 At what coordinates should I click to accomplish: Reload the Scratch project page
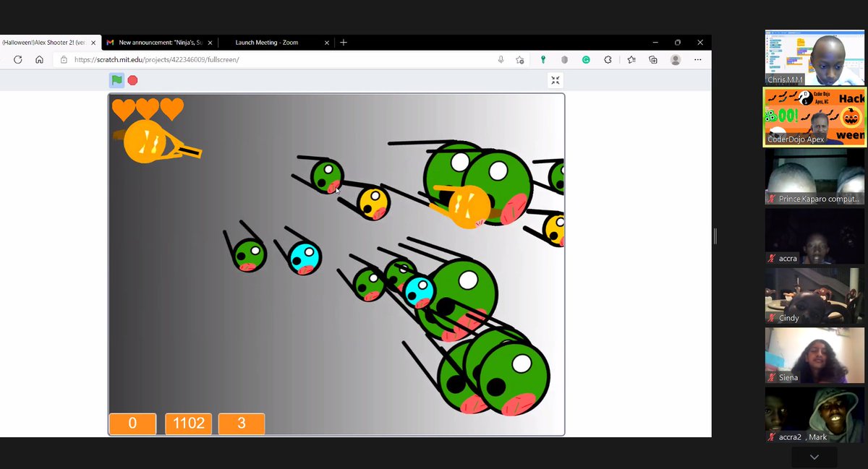coord(17,60)
